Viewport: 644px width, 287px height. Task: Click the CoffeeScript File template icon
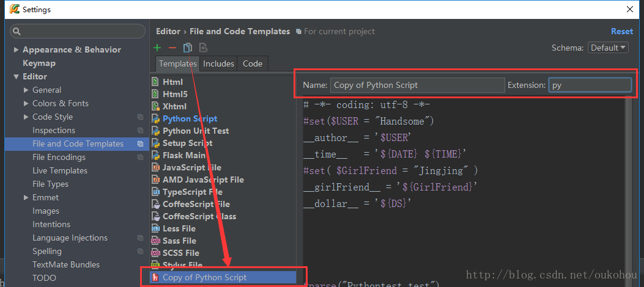[156, 204]
